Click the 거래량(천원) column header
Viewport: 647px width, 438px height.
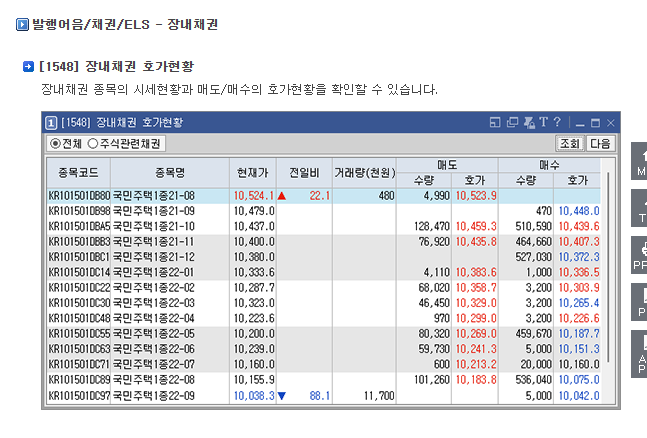pyautogui.click(x=364, y=173)
